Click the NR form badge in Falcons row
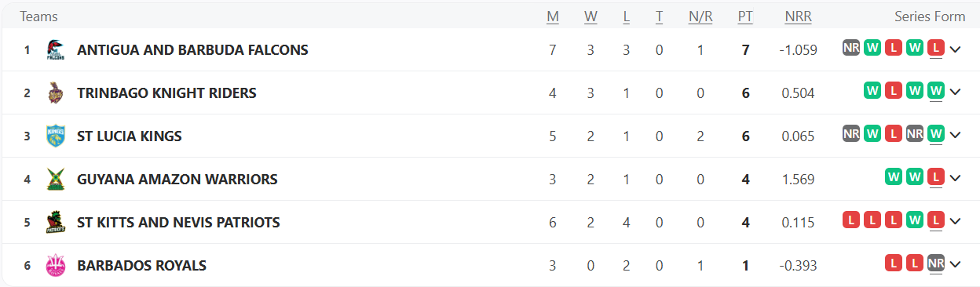 pyautogui.click(x=851, y=48)
